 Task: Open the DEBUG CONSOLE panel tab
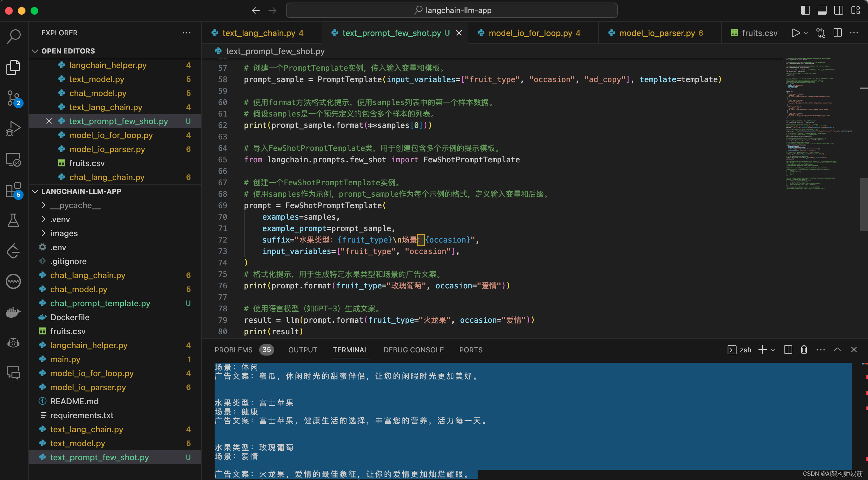click(413, 349)
